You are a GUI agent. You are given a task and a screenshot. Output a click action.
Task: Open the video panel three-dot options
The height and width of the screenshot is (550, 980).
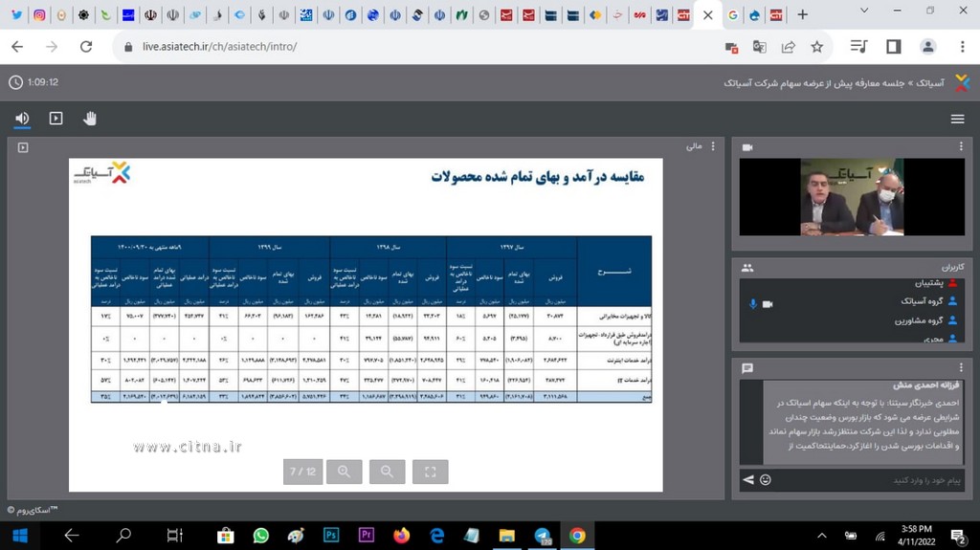(960, 147)
